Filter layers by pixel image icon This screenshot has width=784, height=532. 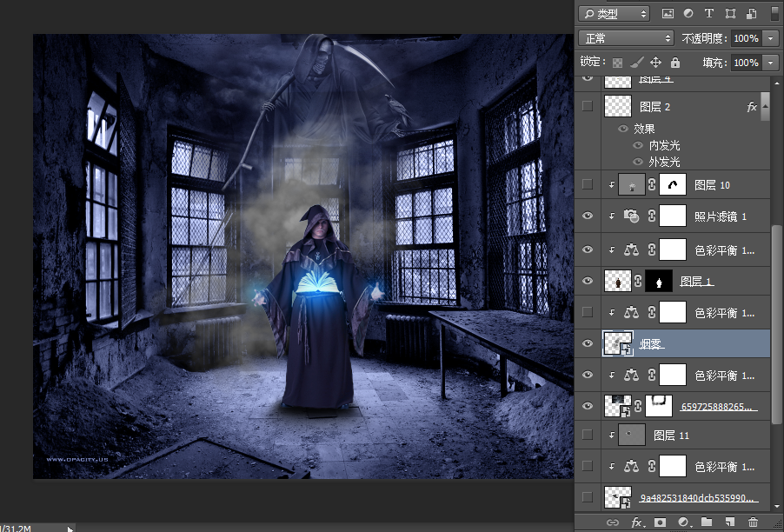pyautogui.click(x=668, y=14)
